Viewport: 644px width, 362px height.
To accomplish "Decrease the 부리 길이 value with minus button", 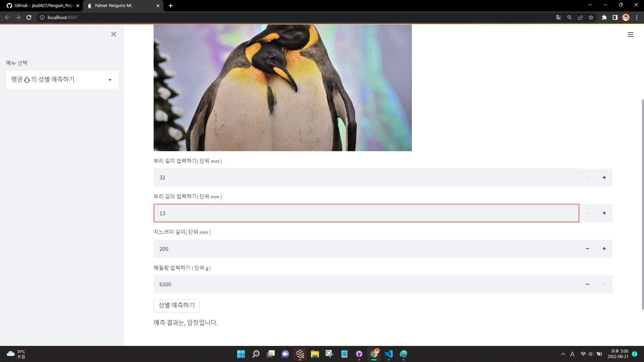I will tap(587, 178).
